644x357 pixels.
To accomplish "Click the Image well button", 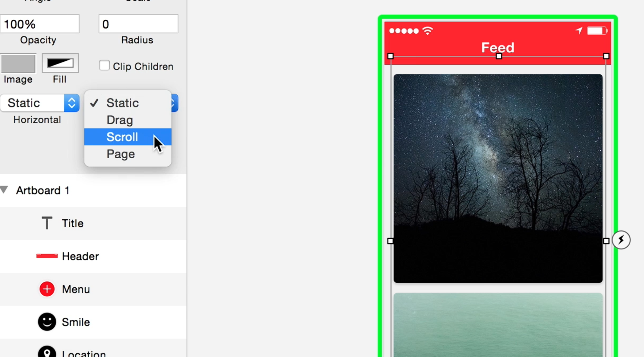I will [x=18, y=63].
